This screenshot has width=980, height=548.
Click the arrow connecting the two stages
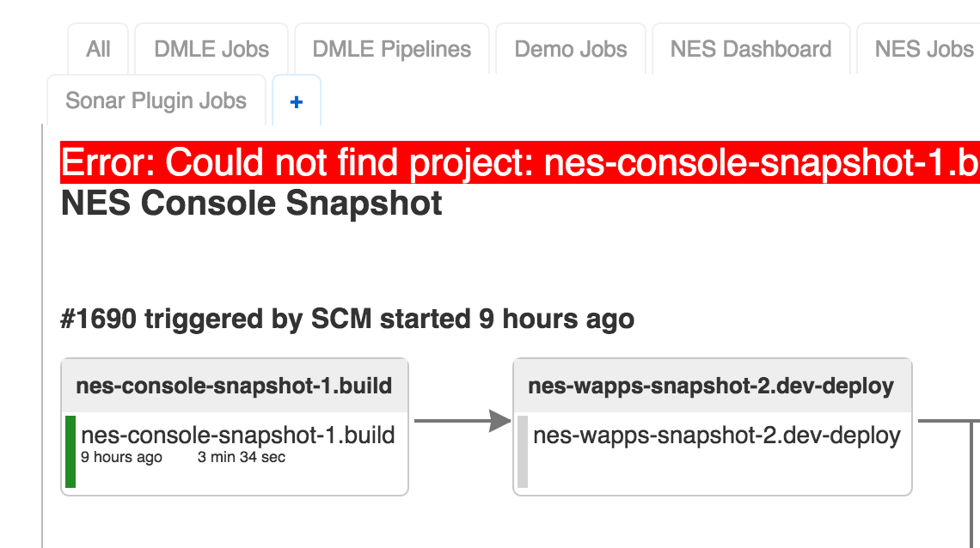[462, 421]
